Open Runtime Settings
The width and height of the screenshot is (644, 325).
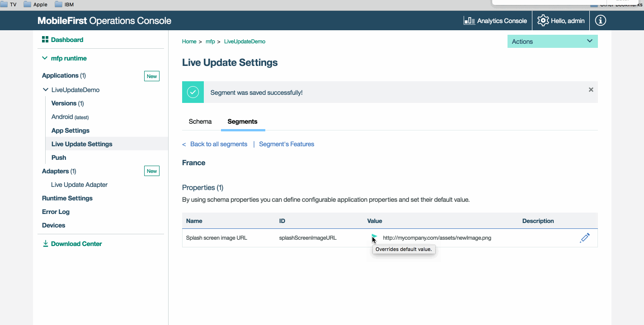click(67, 198)
